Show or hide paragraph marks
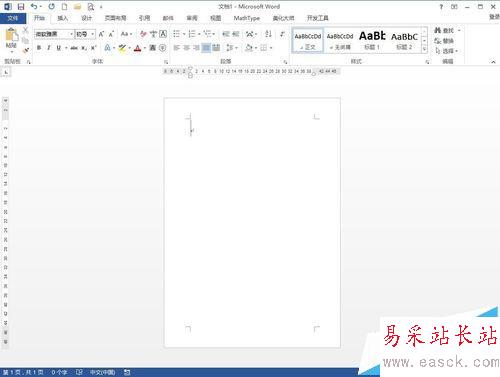Image resolution: width=500 pixels, height=377 pixels. pyautogui.click(x=282, y=34)
